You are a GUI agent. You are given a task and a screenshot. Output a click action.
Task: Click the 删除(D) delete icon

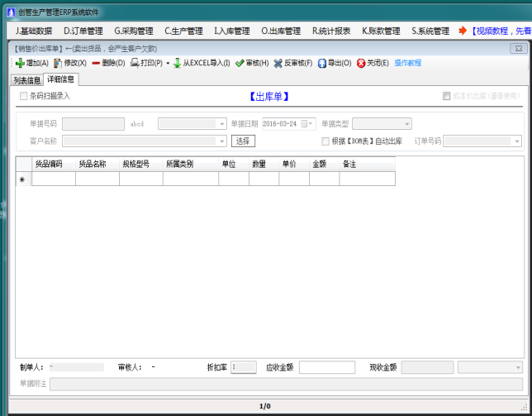[x=96, y=63]
